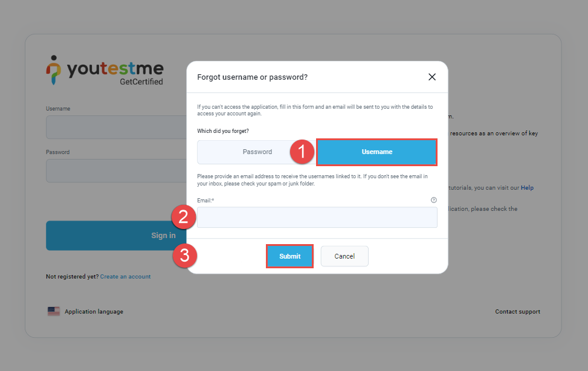This screenshot has height=371, width=588.
Task: Click the red step 2 marker badge
Action: [184, 218]
